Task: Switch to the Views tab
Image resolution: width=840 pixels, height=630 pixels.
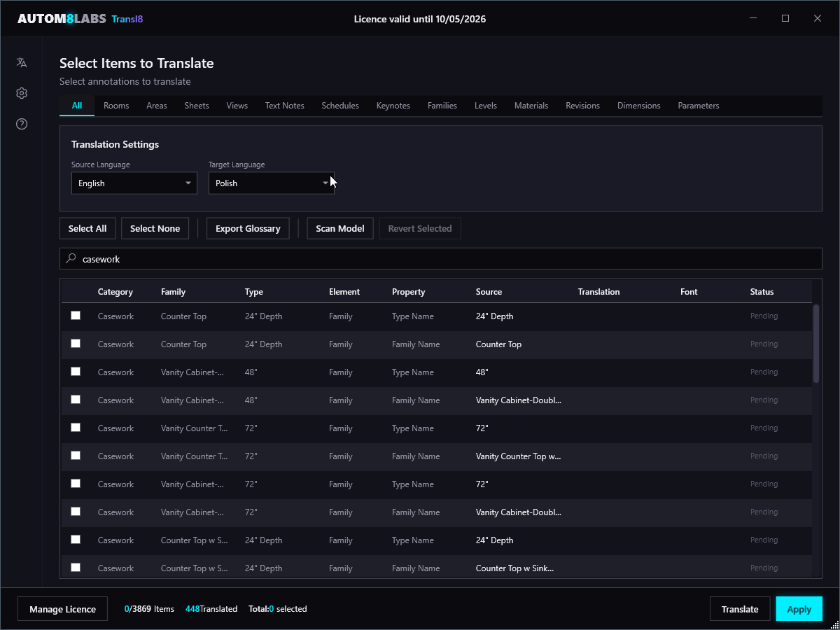Action: [x=237, y=106]
